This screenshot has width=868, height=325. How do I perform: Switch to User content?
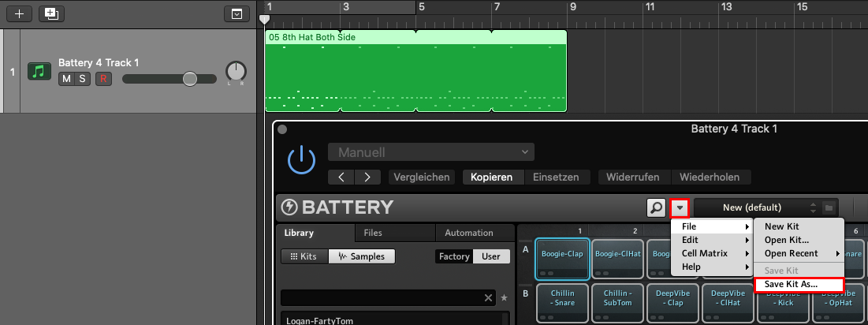(x=491, y=256)
